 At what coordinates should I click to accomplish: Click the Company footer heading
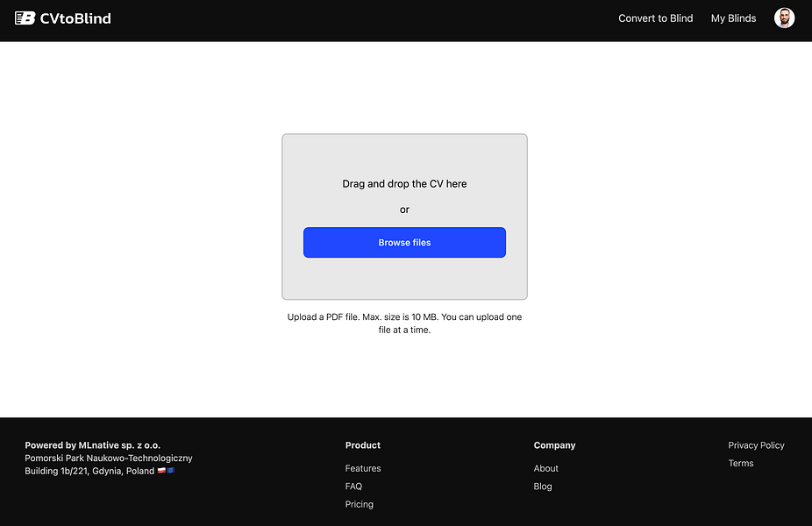(554, 445)
